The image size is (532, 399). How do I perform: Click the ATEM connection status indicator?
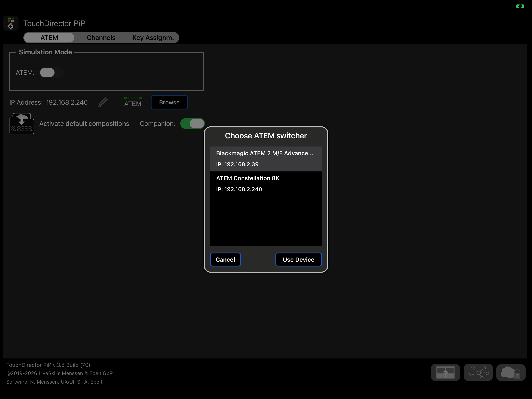pyautogui.click(x=133, y=102)
